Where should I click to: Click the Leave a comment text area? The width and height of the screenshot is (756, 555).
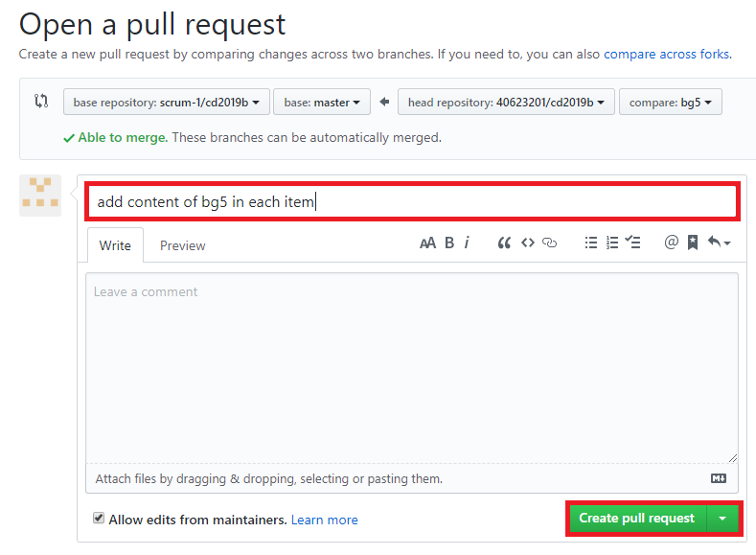click(412, 368)
